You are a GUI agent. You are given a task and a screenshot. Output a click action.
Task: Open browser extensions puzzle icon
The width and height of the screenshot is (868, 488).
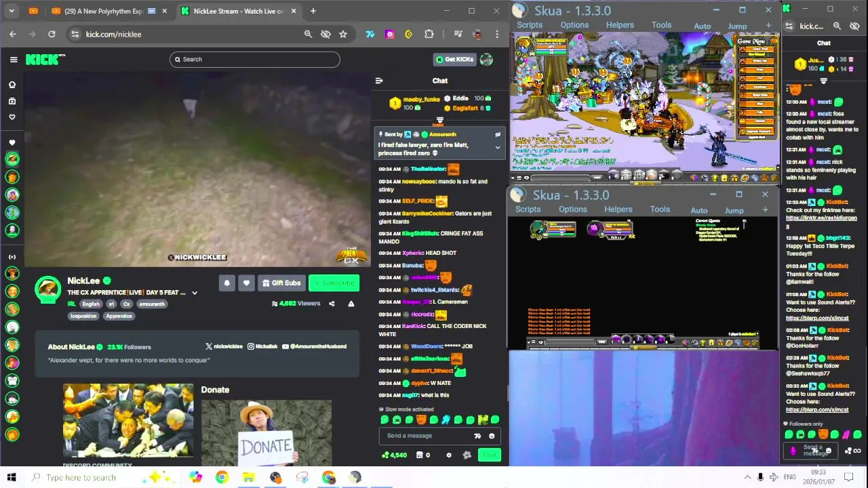[429, 34]
